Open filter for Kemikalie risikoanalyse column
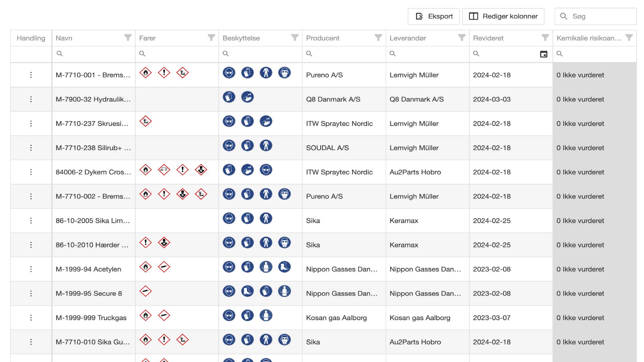The width and height of the screenshot is (644, 362). (x=629, y=38)
